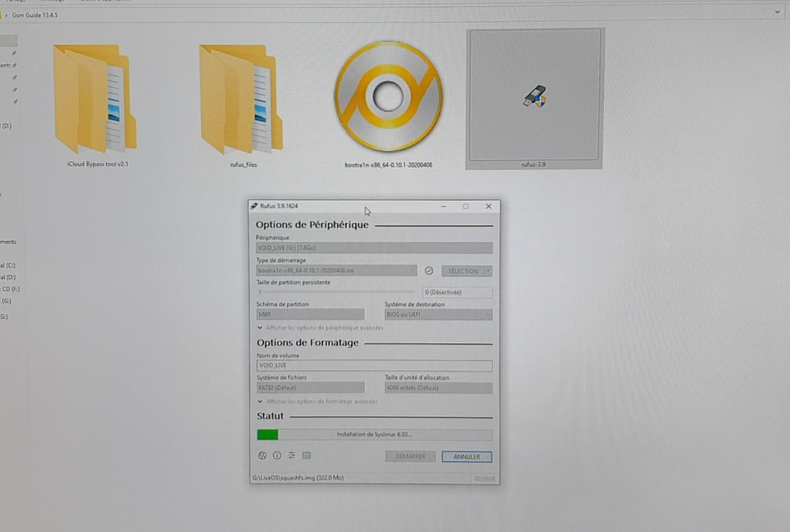This screenshot has height=532, width=790.
Task: Click Rufus title bar app icon
Action: tap(254, 206)
